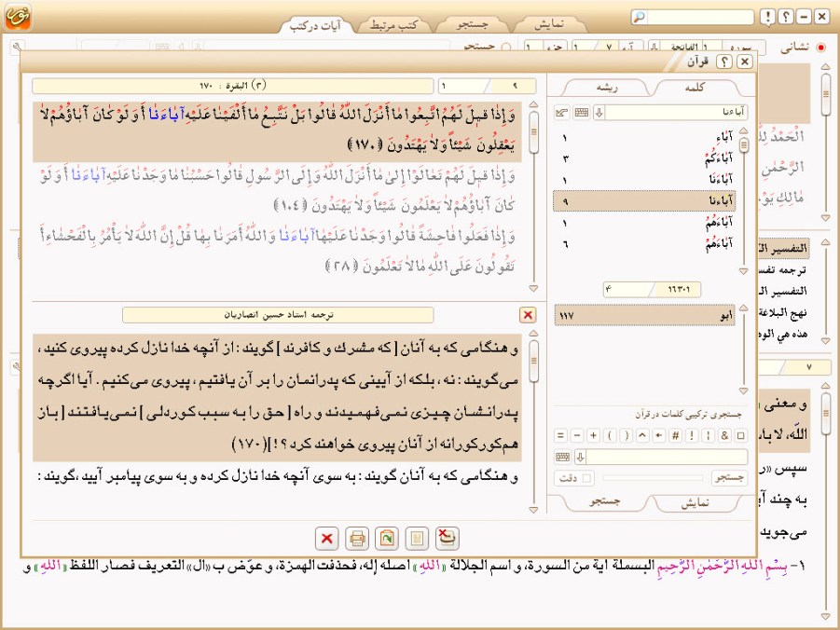Enable the دقت (precision) checkbox
The image size is (840, 630).
tap(587, 478)
